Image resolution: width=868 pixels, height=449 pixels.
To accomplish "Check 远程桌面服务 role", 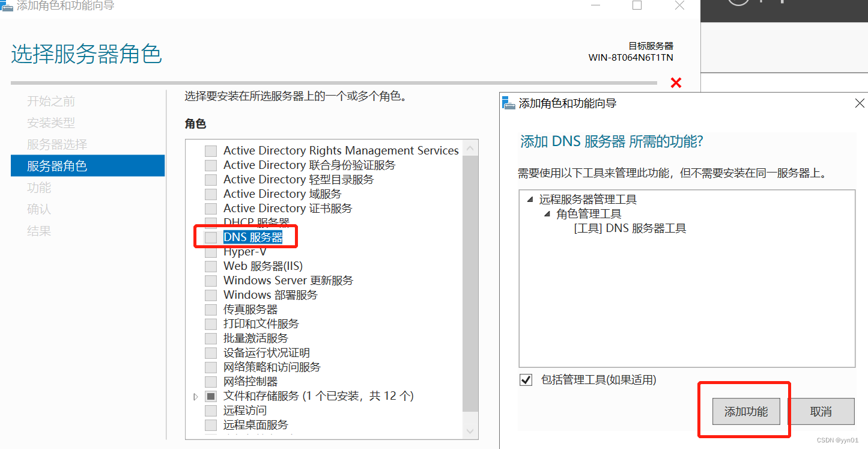I will pyautogui.click(x=210, y=425).
